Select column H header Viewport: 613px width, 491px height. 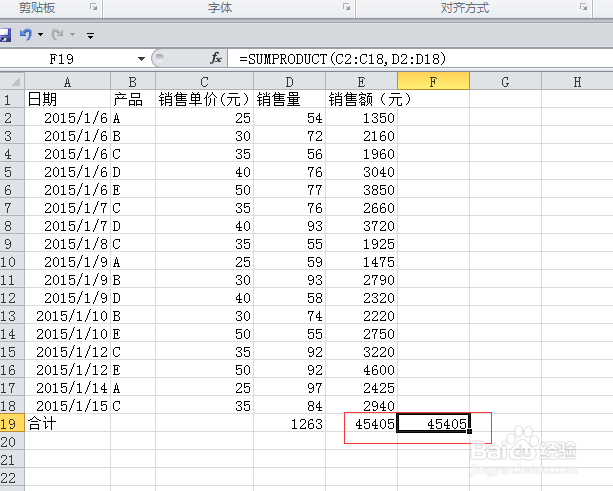click(577, 82)
